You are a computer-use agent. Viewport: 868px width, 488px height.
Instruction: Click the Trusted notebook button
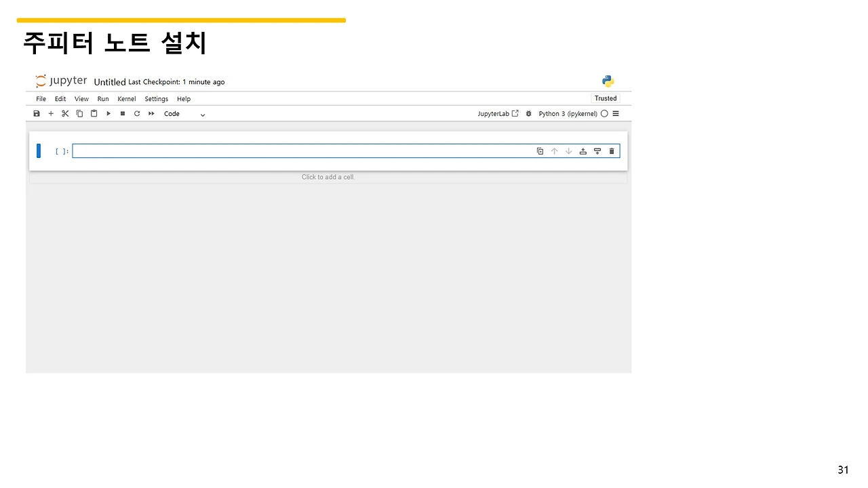click(x=606, y=98)
